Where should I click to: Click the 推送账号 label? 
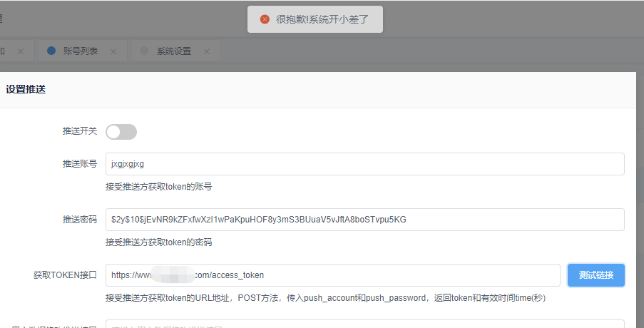coord(80,164)
